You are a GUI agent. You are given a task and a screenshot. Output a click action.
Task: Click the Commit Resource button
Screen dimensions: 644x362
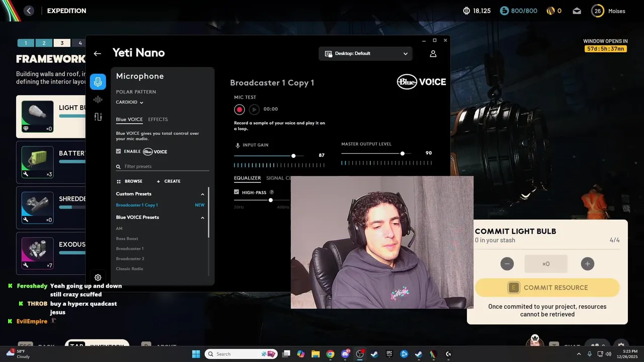(547, 288)
